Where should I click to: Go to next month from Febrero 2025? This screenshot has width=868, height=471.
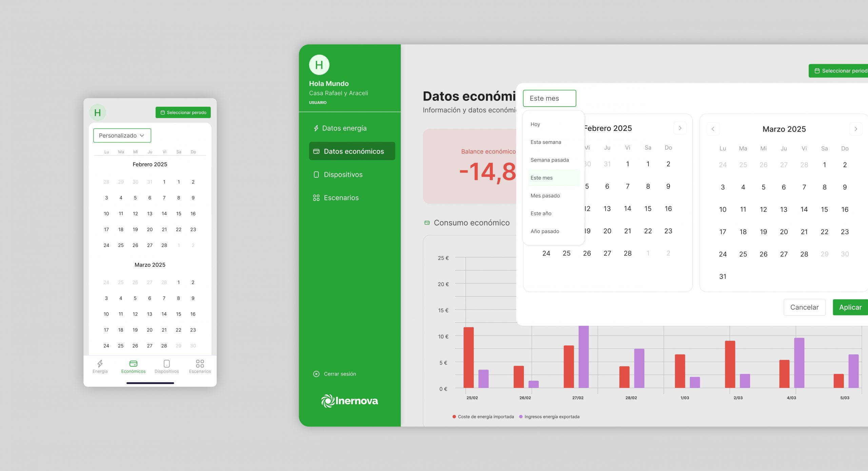tap(680, 128)
